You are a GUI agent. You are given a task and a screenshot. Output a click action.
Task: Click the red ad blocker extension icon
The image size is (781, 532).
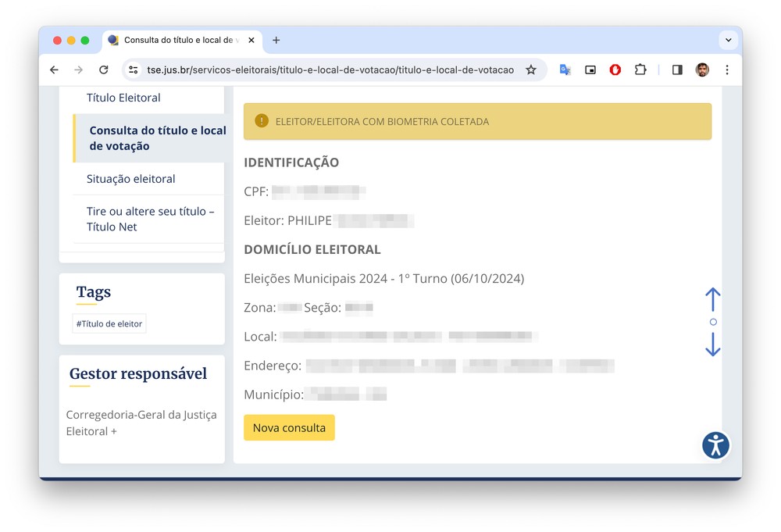click(x=615, y=70)
